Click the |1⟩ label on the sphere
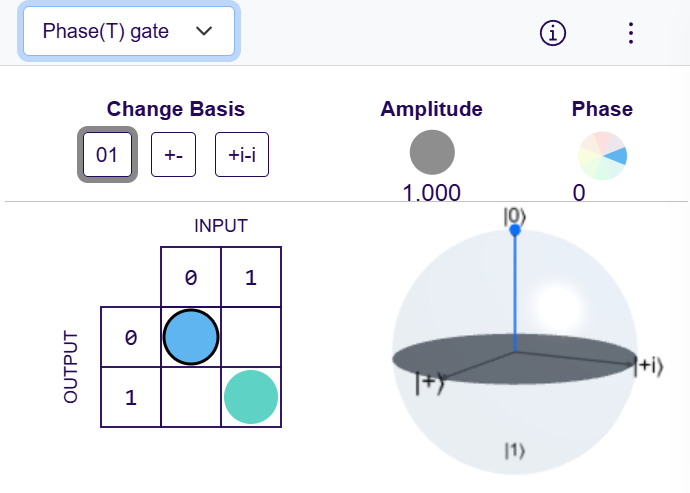The width and height of the screenshot is (690, 493). tap(514, 452)
